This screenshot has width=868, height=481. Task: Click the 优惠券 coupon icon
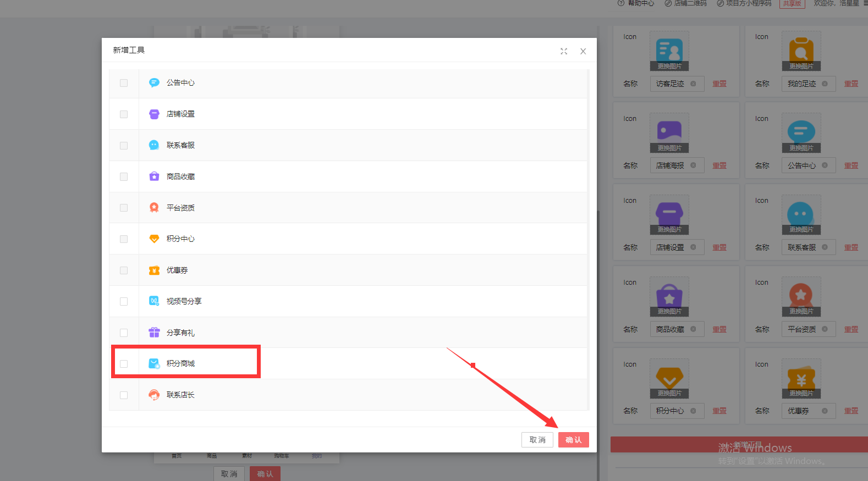tap(154, 270)
